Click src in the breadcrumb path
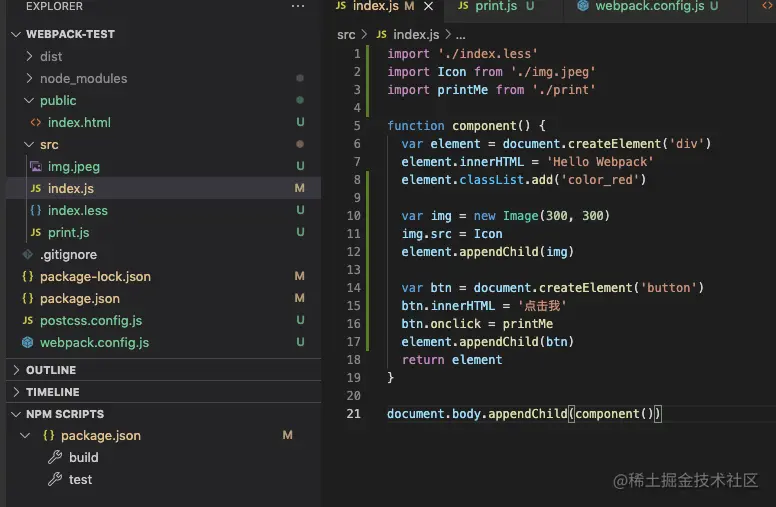Image resolution: width=776 pixels, height=507 pixels. [346, 35]
